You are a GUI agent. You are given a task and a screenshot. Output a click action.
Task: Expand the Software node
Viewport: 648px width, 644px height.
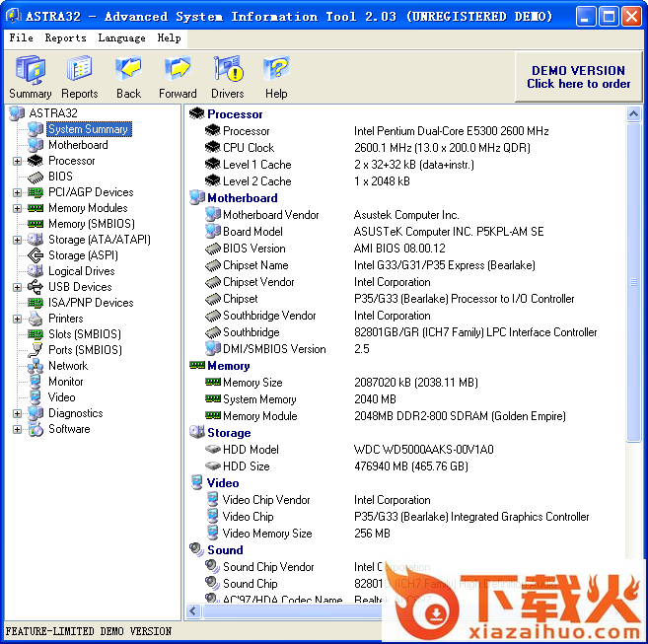(17, 429)
